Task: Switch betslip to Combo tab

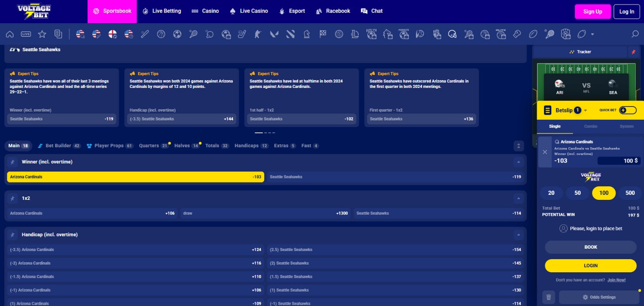Action: click(591, 126)
